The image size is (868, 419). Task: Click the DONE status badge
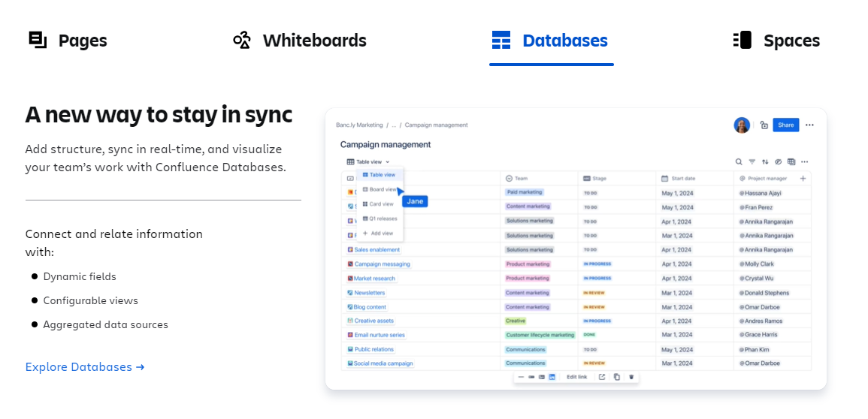589,335
